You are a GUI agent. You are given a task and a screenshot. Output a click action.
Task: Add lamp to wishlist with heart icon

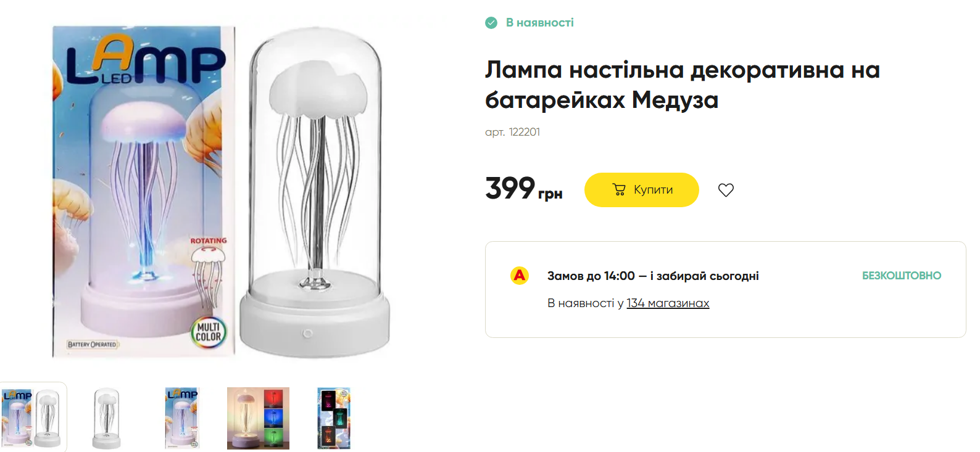726,190
